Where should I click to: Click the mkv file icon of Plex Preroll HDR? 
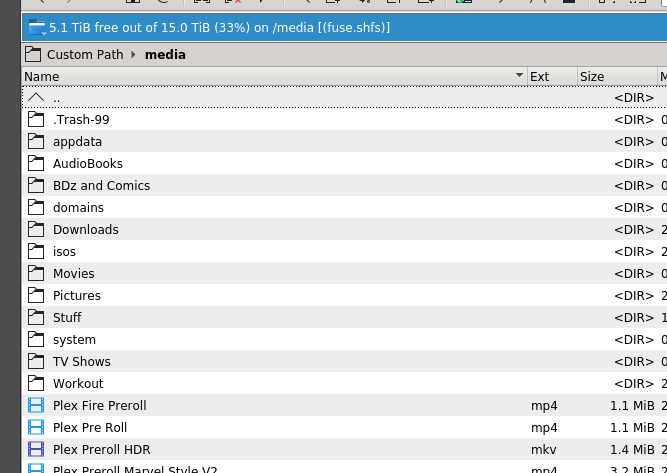point(36,449)
